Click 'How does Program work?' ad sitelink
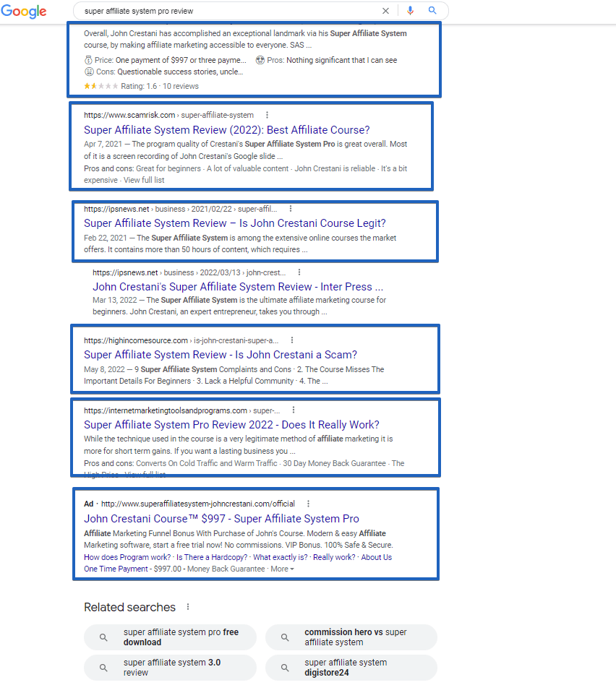Screen dimensions: 616x685 (x=127, y=557)
